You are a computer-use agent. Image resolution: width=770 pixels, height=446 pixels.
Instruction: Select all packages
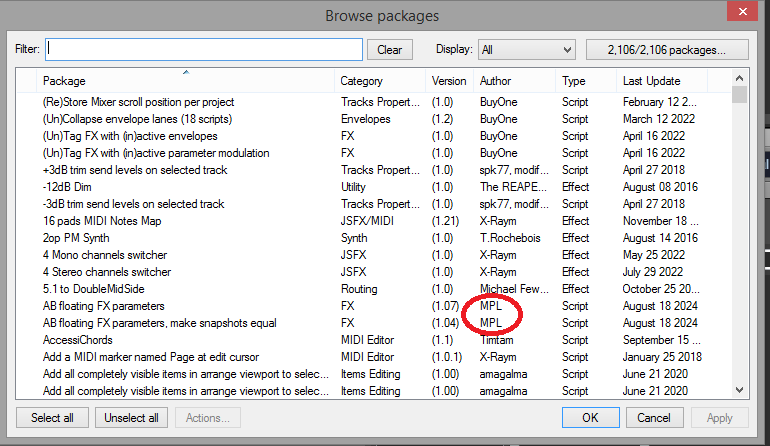(x=53, y=418)
